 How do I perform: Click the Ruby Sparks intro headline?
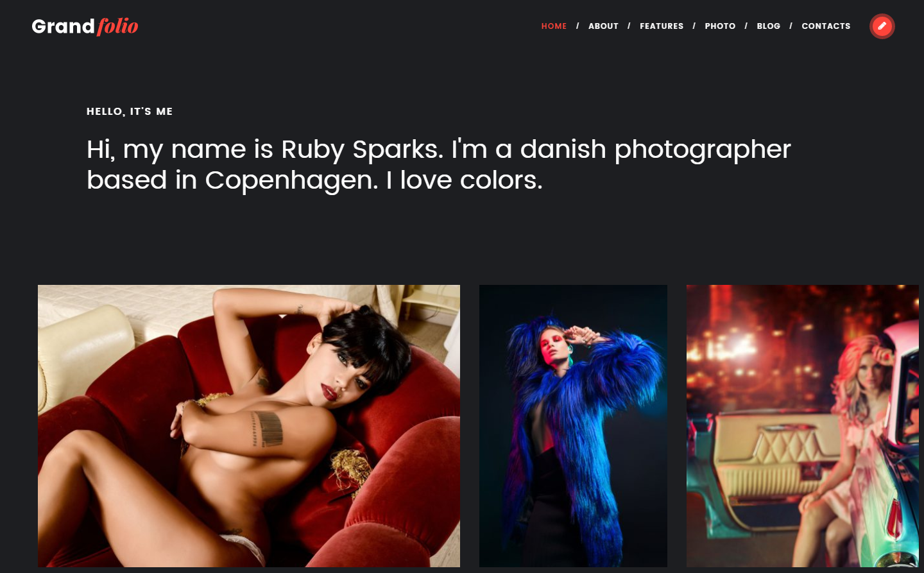439,164
